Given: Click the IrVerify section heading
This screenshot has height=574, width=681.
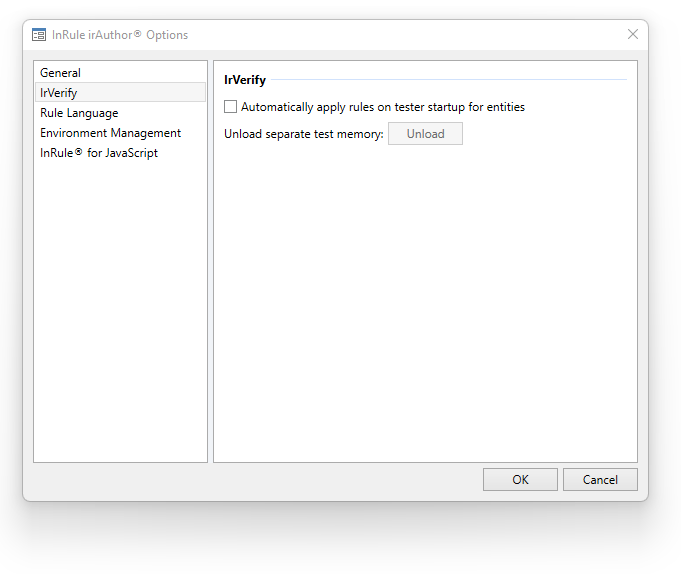Looking at the screenshot, I should 245,80.
